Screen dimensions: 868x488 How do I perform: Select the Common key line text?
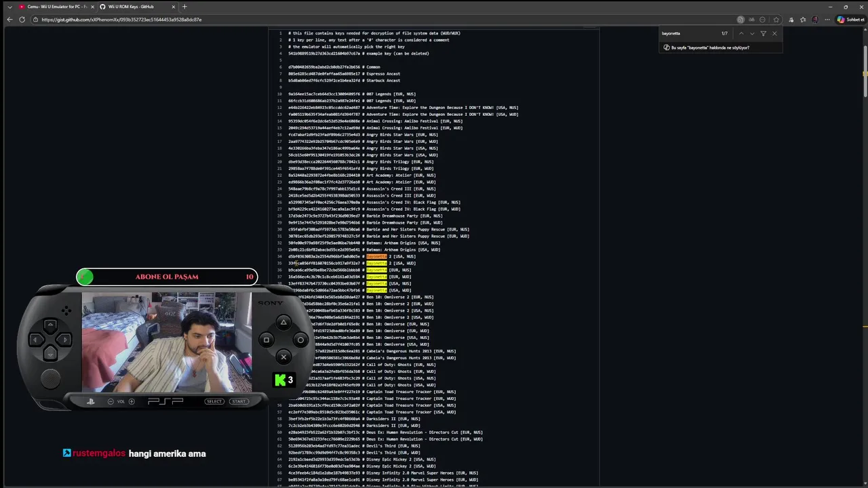pos(334,67)
